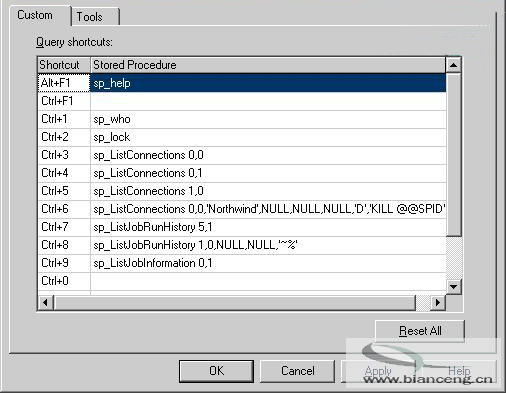Select the sp_ListConnections 0,0 cell
This screenshot has height=393, width=506.
coord(268,155)
